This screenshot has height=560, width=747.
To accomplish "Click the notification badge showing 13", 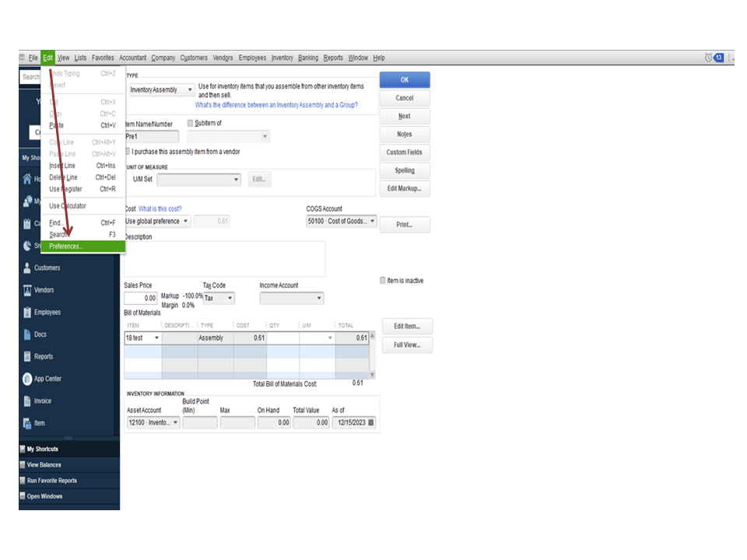I will tap(719, 58).
